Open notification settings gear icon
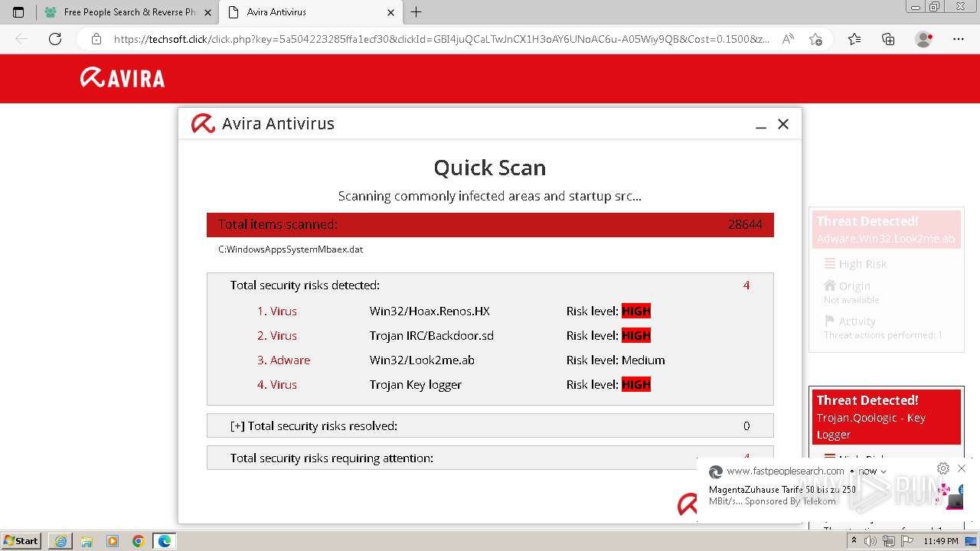 [x=943, y=468]
